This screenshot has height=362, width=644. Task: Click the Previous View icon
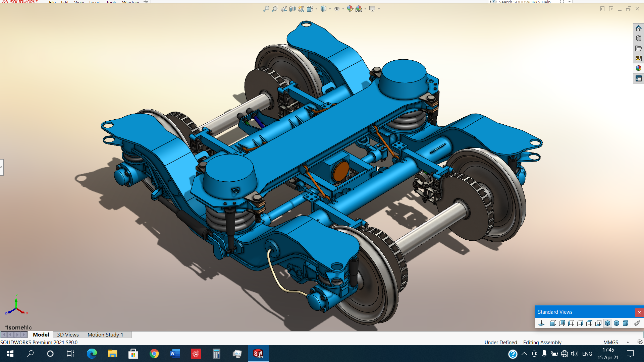pos(284,9)
